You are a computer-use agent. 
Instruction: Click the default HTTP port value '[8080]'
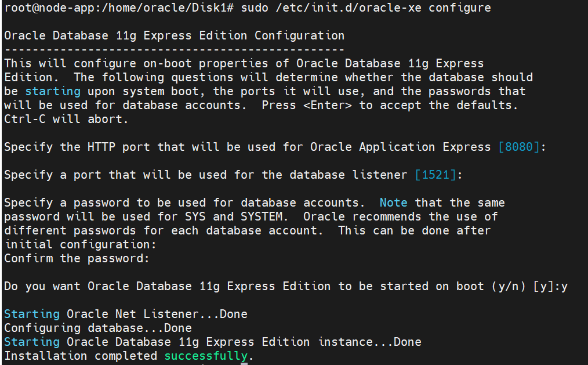[x=519, y=147]
